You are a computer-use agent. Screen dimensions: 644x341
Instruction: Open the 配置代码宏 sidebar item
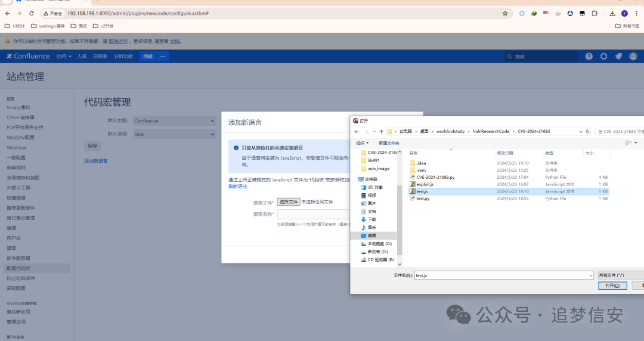pos(36,268)
